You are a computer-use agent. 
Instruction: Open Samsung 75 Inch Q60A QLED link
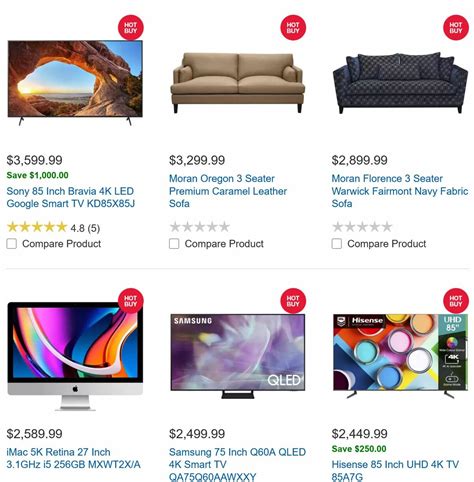point(237,464)
